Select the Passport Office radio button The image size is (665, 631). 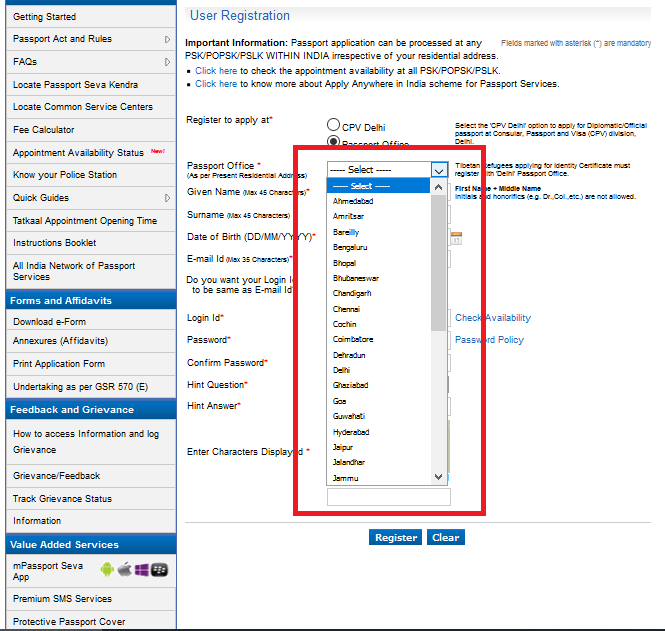coord(333,141)
